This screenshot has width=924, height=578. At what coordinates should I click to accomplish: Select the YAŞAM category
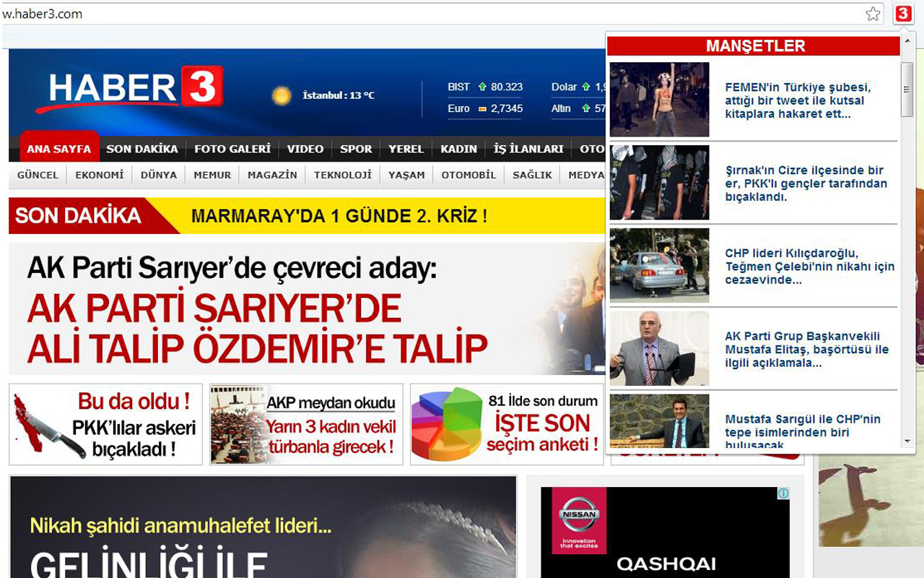point(406,175)
